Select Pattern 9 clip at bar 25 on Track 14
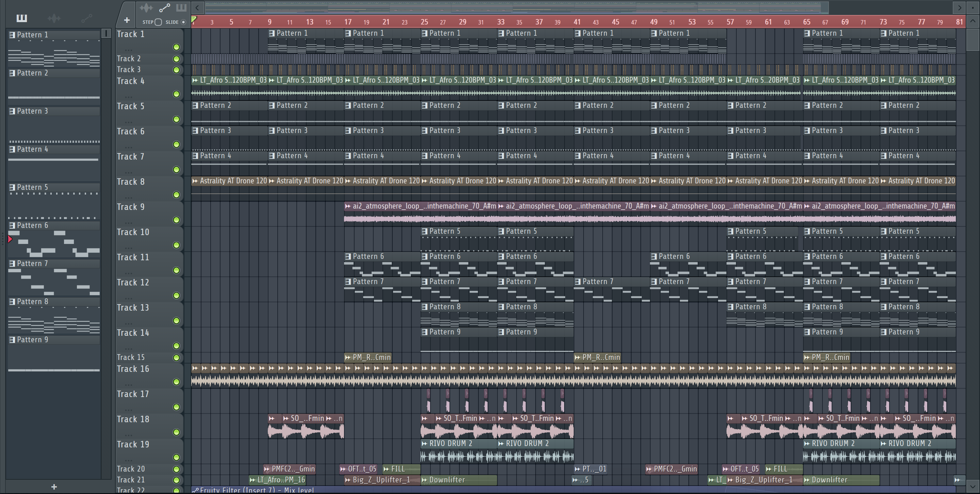980x494 pixels. tap(459, 340)
